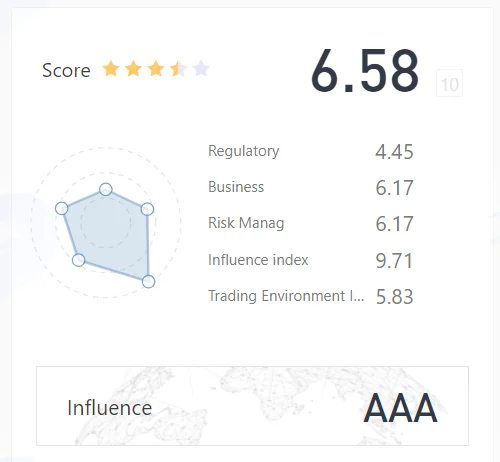Click the second gold rating star
The width and height of the screenshot is (500, 462).
[x=133, y=69]
